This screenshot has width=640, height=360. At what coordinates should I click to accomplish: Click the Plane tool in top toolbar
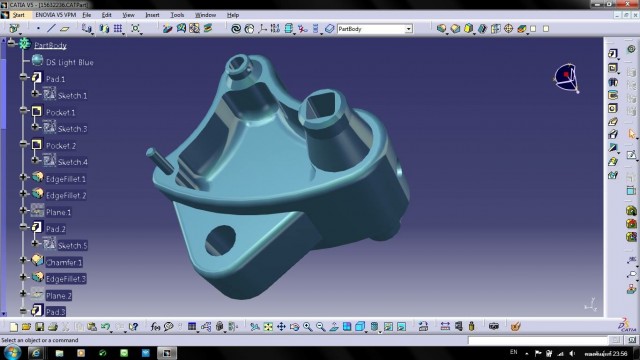click(64, 29)
